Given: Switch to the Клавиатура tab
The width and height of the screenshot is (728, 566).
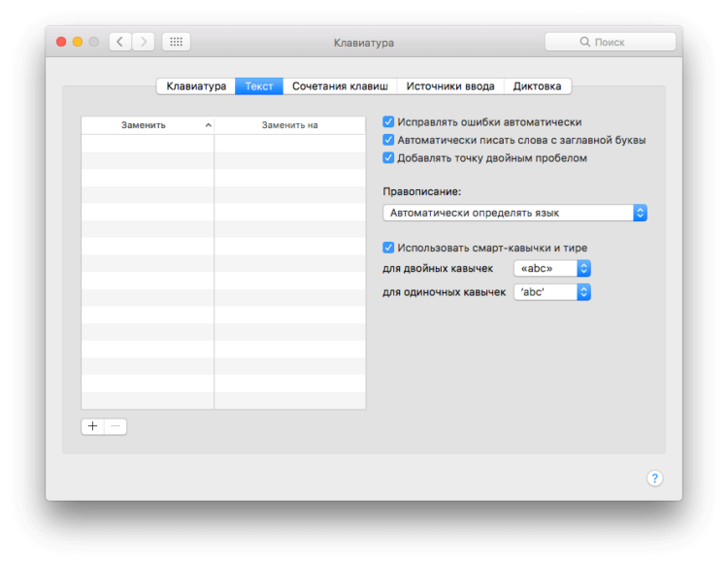Looking at the screenshot, I should pos(196,85).
